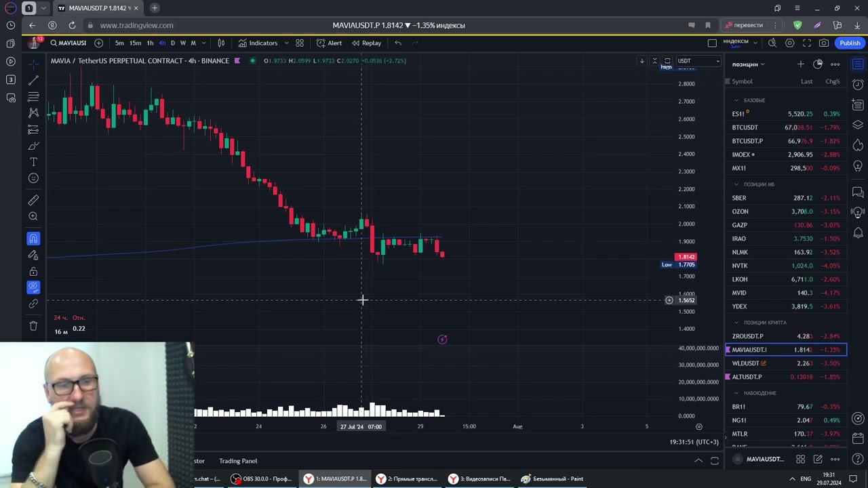Switch to the 5m timeframe

[x=119, y=43]
